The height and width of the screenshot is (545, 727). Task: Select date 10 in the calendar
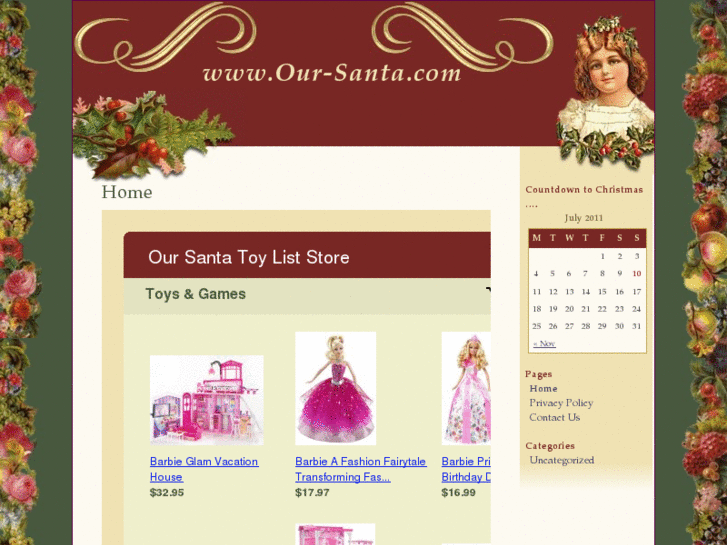click(x=637, y=274)
